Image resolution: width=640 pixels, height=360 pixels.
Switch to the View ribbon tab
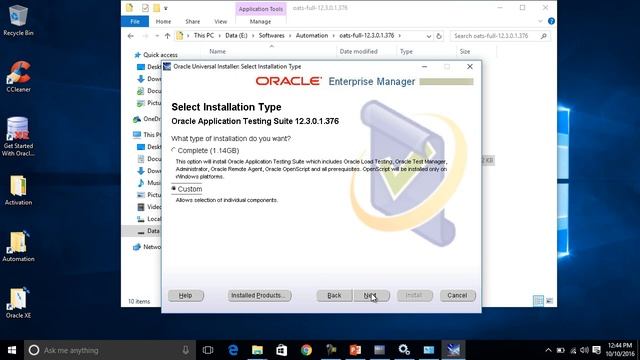pos(220,22)
